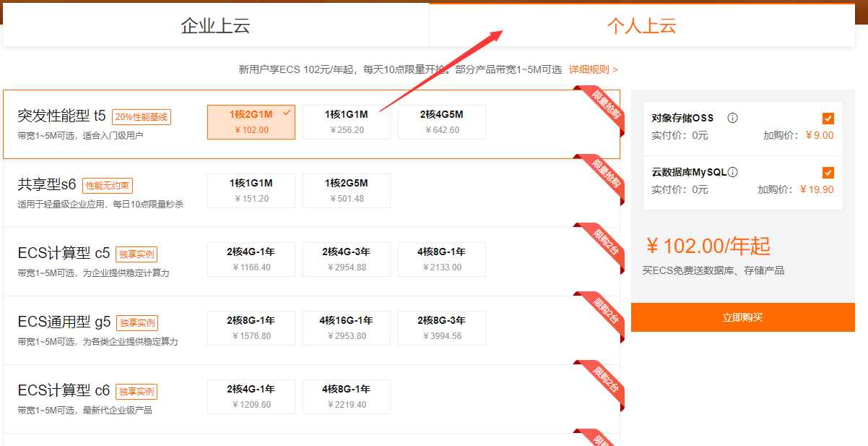Click 独享实例 badge beside ECS通用型 g5
Image resolution: width=868 pixels, height=446 pixels.
pos(136,323)
